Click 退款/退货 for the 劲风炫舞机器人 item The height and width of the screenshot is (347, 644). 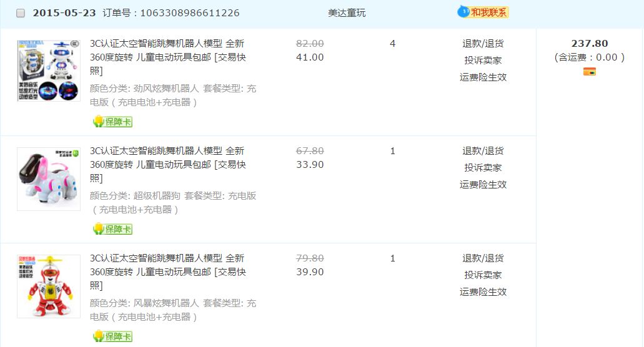483,44
